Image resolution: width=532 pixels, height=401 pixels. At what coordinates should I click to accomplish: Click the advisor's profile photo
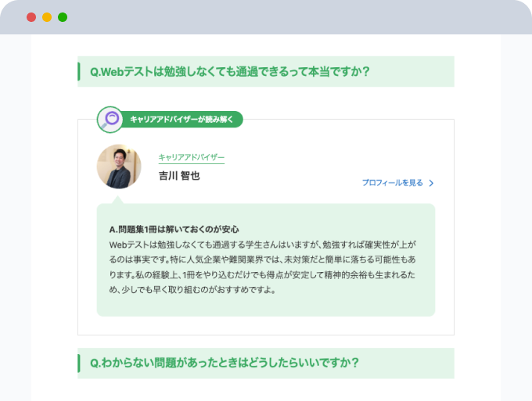pos(119,166)
